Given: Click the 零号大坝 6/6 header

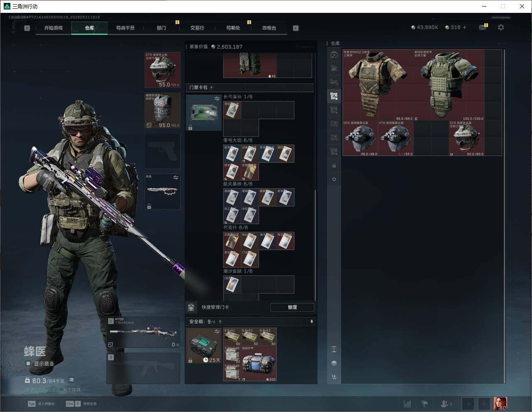Looking at the screenshot, I should click(238, 140).
